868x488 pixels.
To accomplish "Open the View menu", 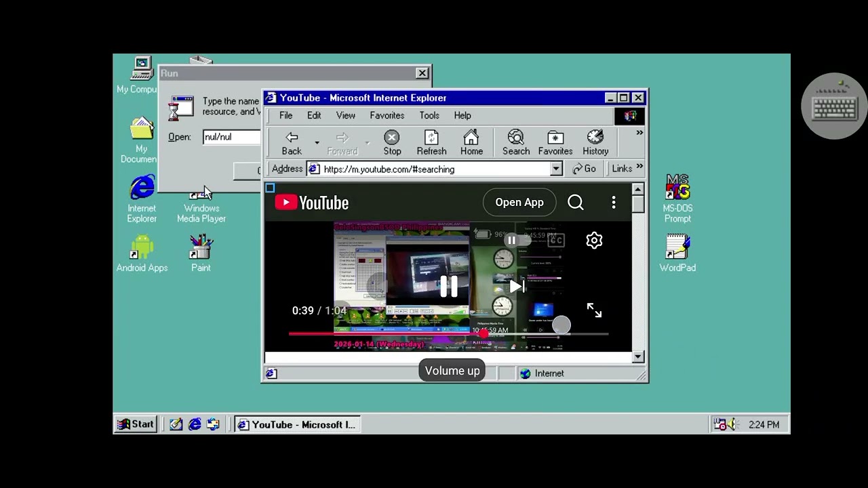I will pos(346,116).
